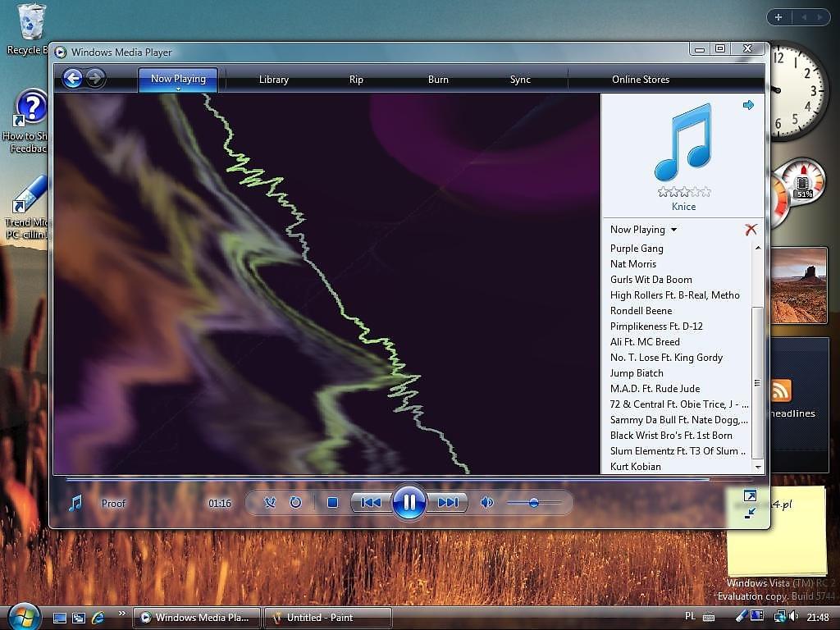Switch Media Player to compact mode

click(750, 513)
